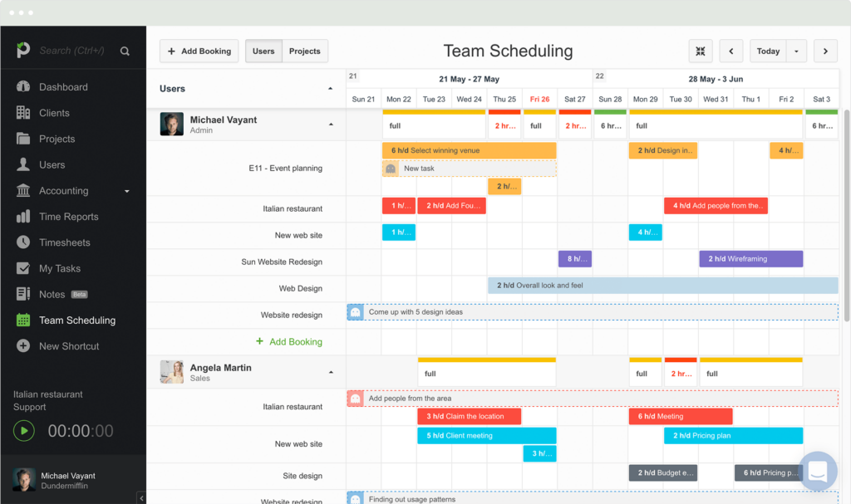Image resolution: width=851 pixels, height=504 pixels.
Task: Open the Accounting menu item
Action: [x=63, y=191]
